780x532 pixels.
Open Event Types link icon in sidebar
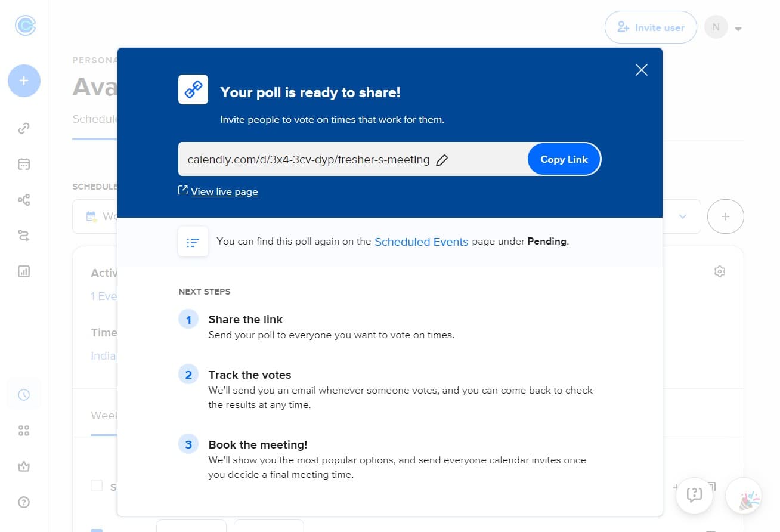point(24,128)
